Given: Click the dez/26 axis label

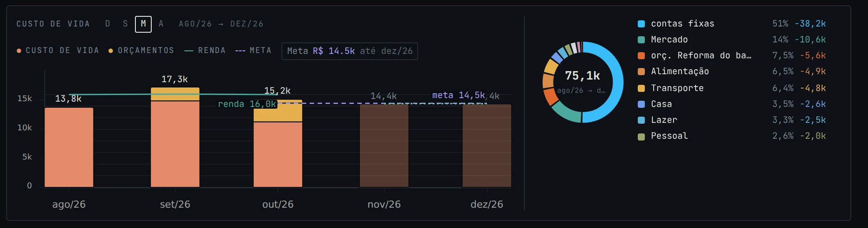Looking at the screenshot, I should click(487, 204).
